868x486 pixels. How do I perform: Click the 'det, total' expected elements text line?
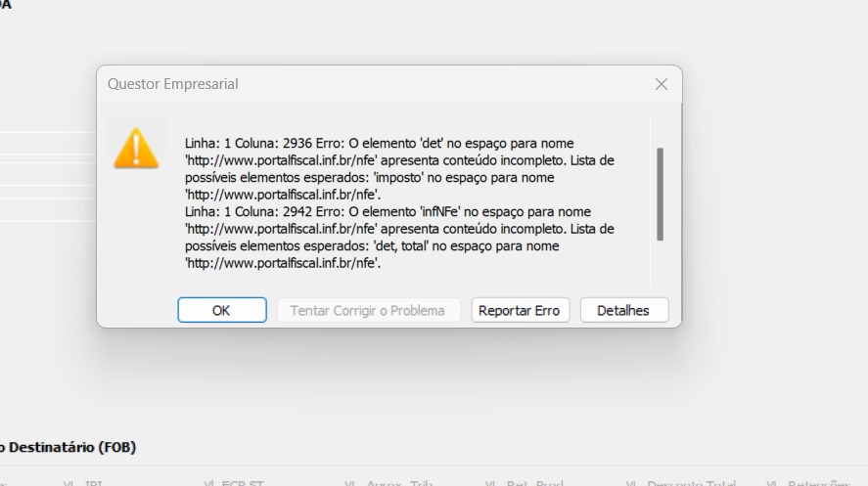click(372, 246)
